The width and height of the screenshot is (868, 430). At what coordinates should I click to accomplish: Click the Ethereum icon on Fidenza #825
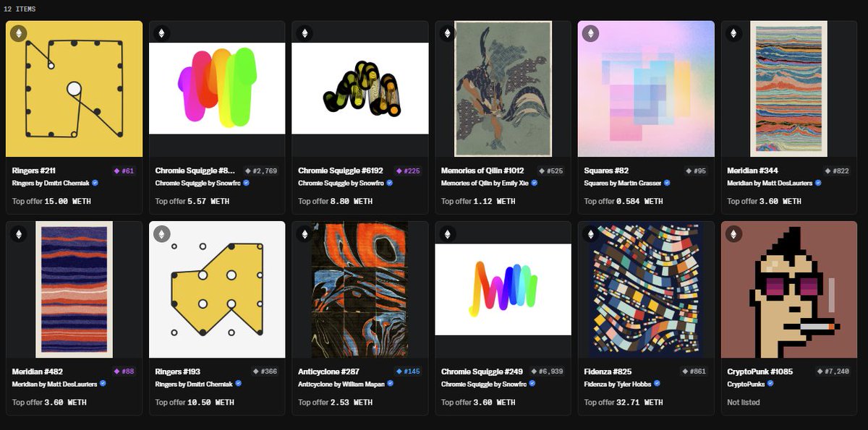(590, 233)
